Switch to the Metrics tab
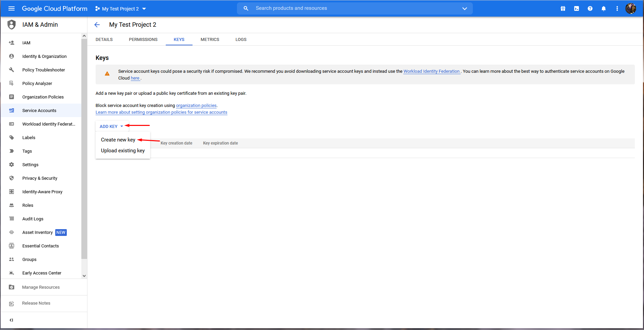The height and width of the screenshot is (330, 644). click(x=210, y=40)
